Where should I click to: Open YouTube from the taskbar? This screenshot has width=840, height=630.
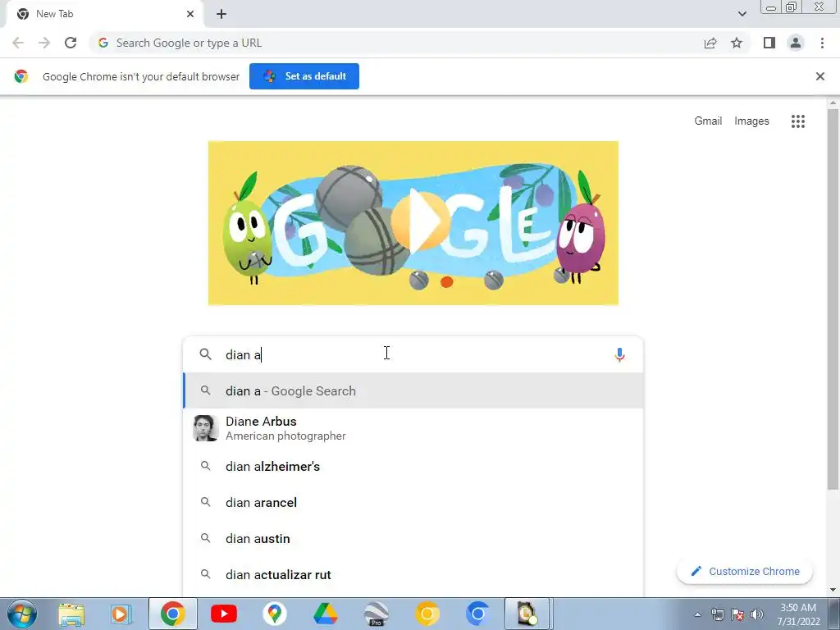point(224,614)
